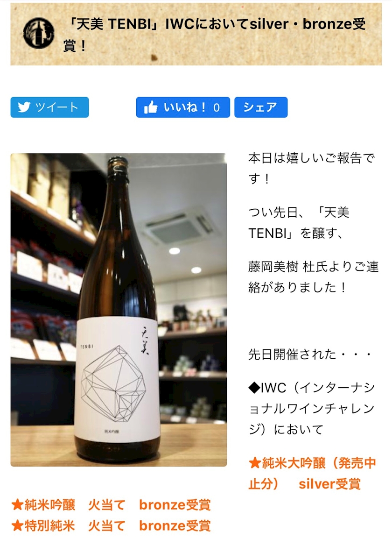Click the 特別純米 火当て bronze受賞 line
The width and height of the screenshot is (392, 553).
pyautogui.click(x=111, y=525)
